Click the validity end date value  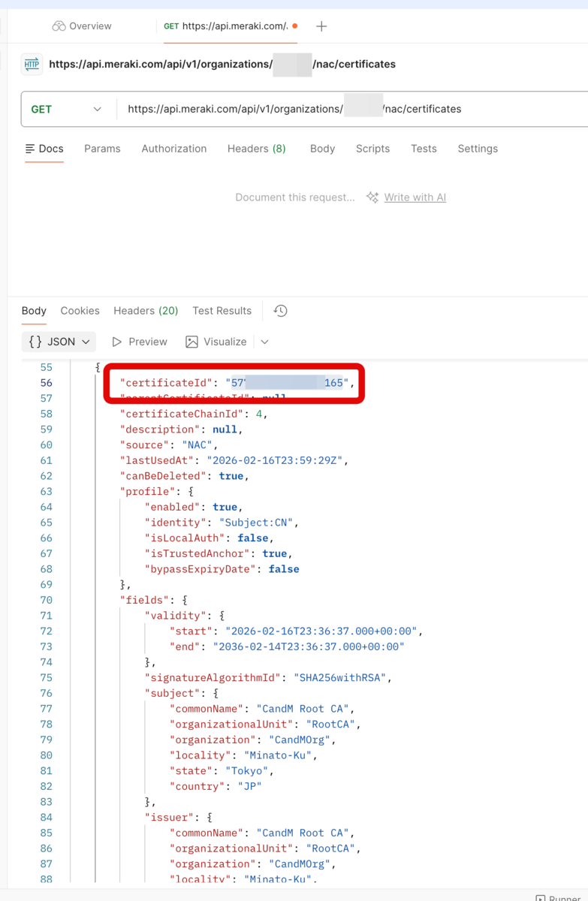pos(309,646)
